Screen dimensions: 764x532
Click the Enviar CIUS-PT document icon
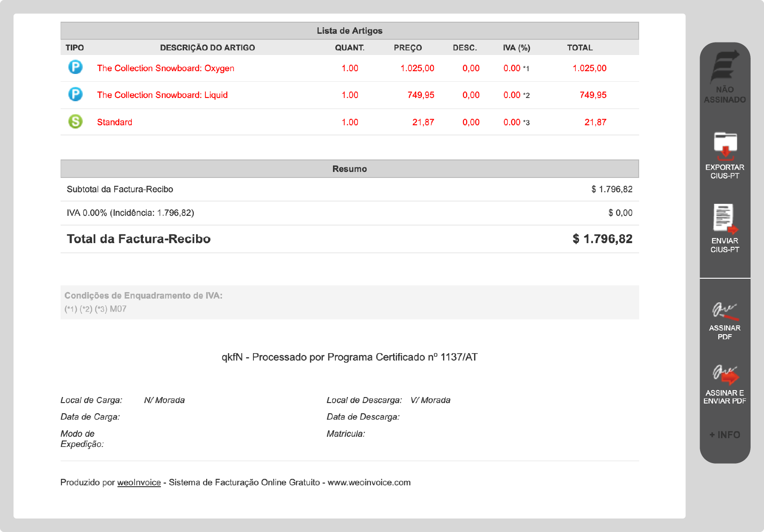[x=725, y=219]
